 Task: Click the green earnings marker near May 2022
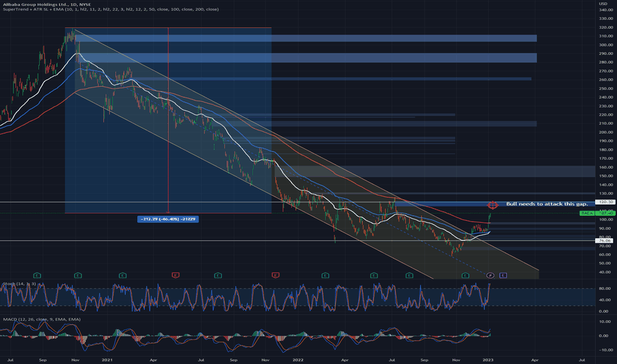(x=374, y=275)
